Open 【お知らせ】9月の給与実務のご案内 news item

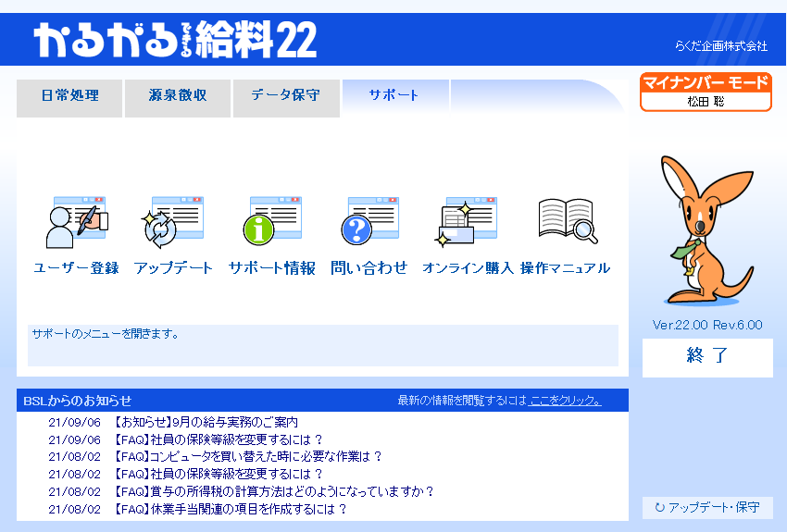[205, 422]
